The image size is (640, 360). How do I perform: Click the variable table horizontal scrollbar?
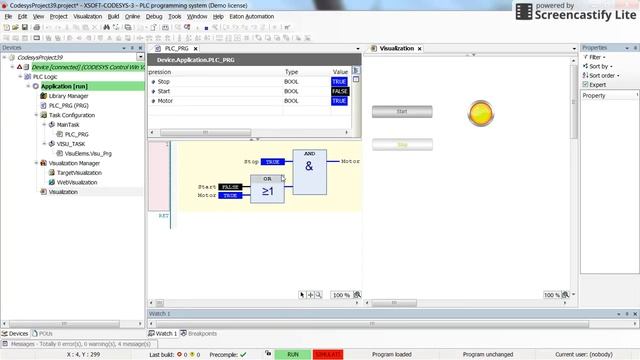pyautogui.click(x=206, y=132)
